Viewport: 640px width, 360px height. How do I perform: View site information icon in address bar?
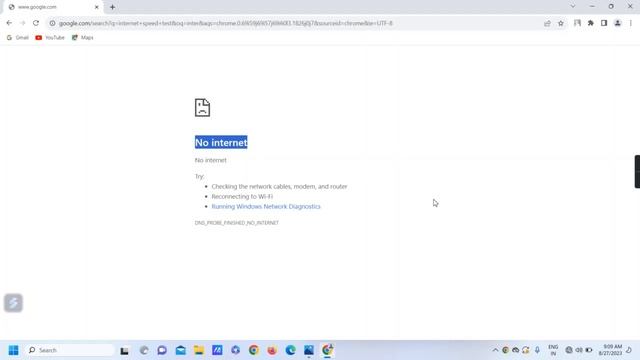(52, 23)
